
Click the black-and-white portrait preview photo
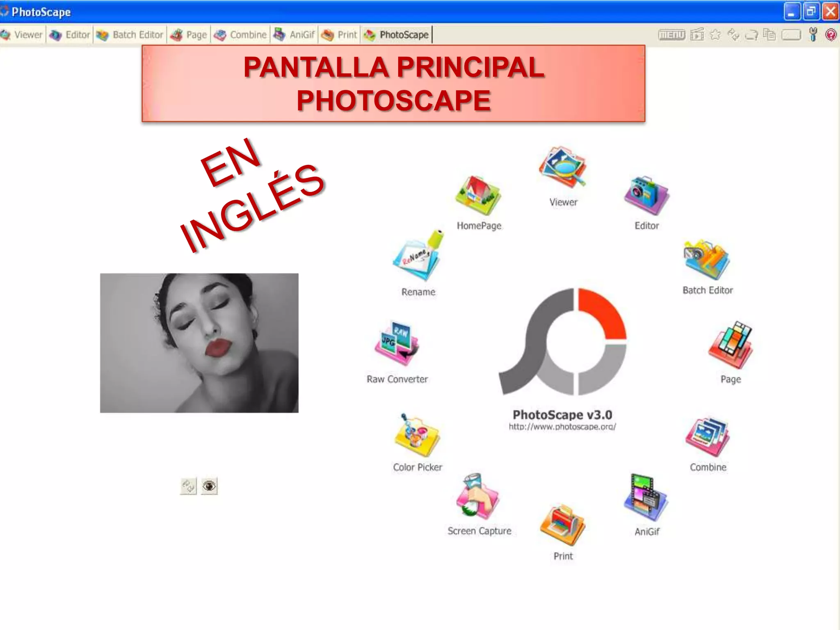coord(199,343)
